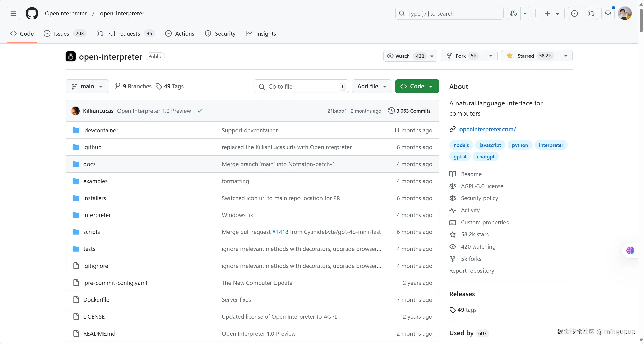Image resolution: width=644 pixels, height=344 pixels.
Task: Click the GitHub logo home icon
Action: (x=32, y=13)
